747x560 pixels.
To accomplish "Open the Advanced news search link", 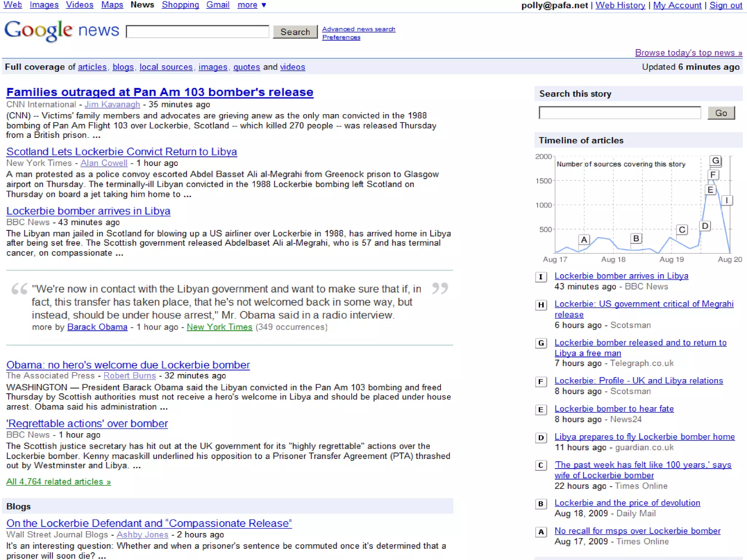I will [359, 29].
